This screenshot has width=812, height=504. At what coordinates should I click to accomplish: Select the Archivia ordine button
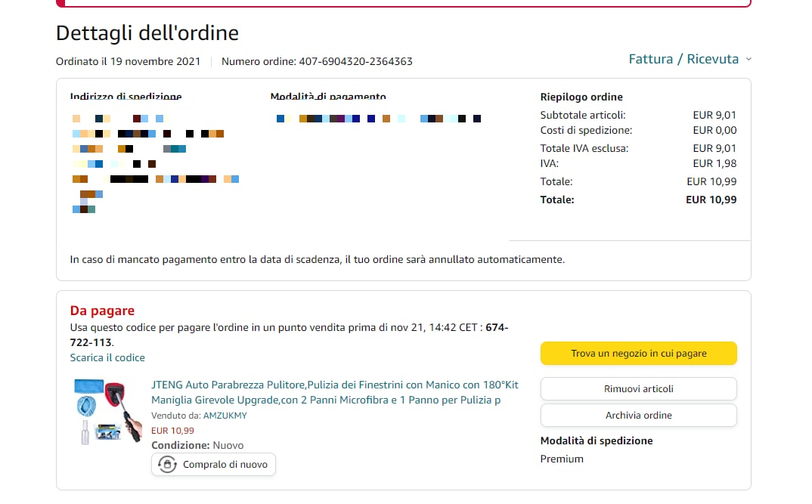pyautogui.click(x=638, y=415)
